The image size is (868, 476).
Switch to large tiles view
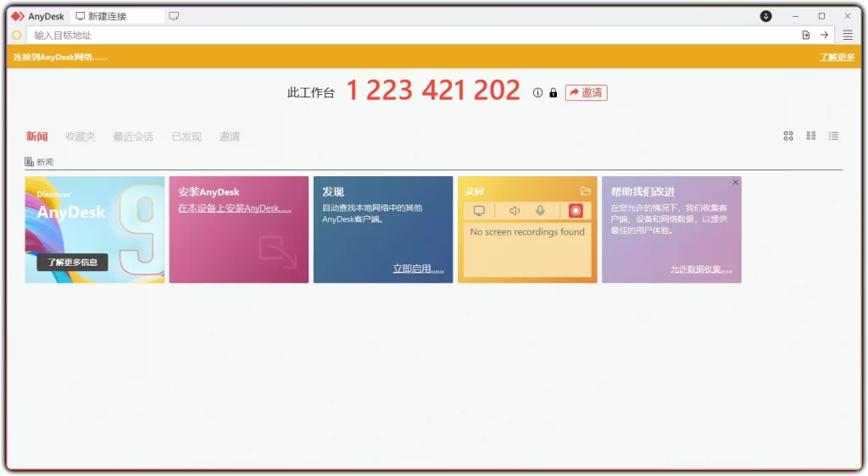(788, 136)
